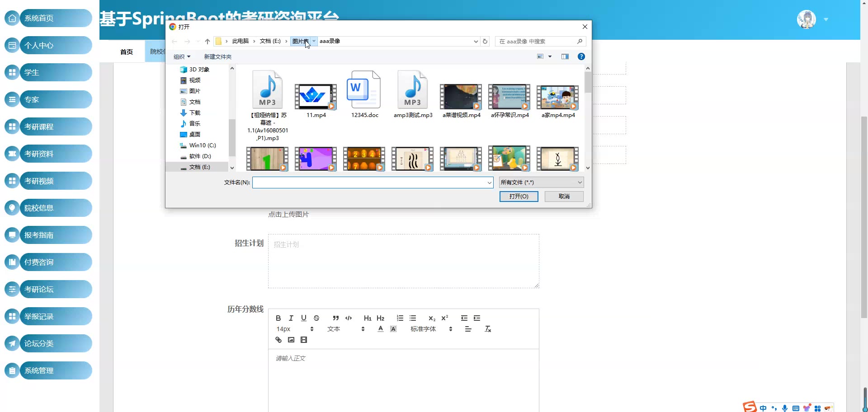Apply Heading 2 style

(381, 318)
